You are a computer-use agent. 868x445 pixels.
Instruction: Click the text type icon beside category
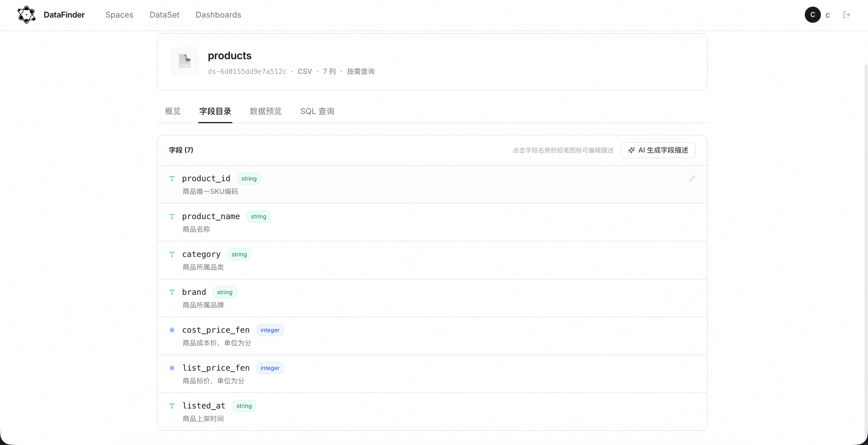tap(172, 254)
